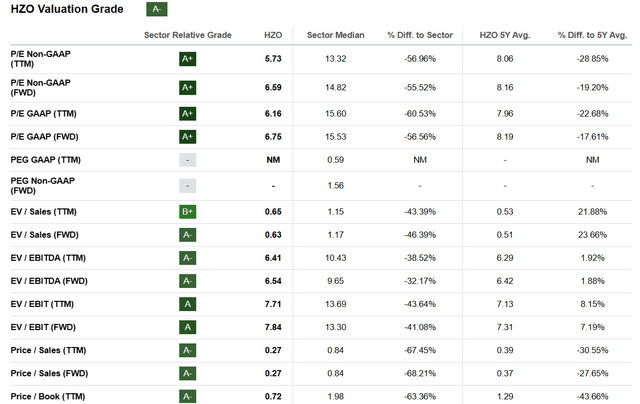Select the EV / EBIT (FWD) row label
This screenshot has height=404, width=640.
click(x=43, y=327)
